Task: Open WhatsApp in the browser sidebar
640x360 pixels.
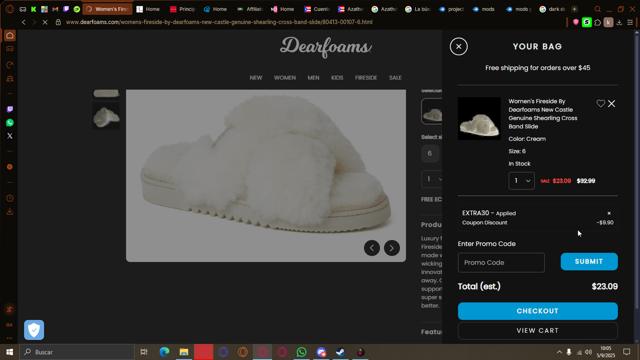Action: tap(10, 122)
